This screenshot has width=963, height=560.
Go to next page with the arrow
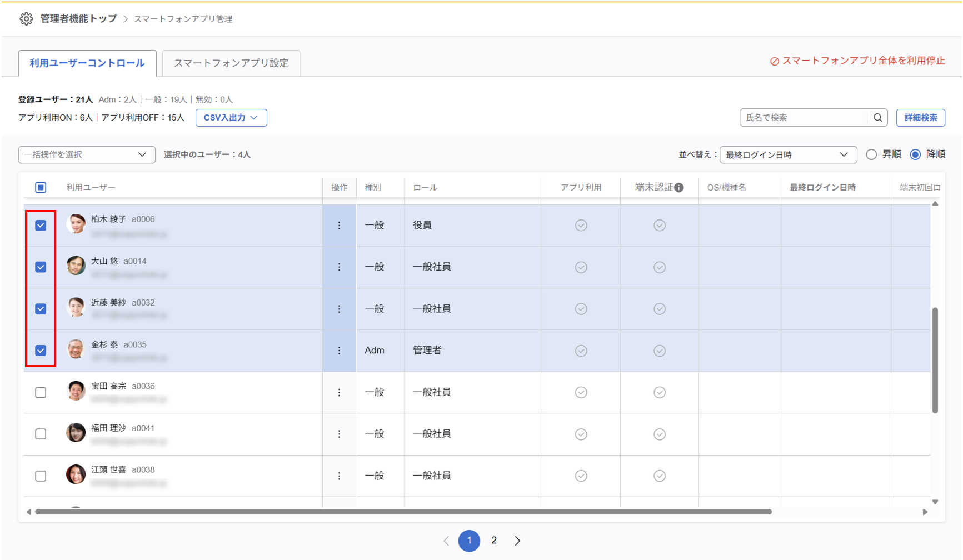click(517, 541)
